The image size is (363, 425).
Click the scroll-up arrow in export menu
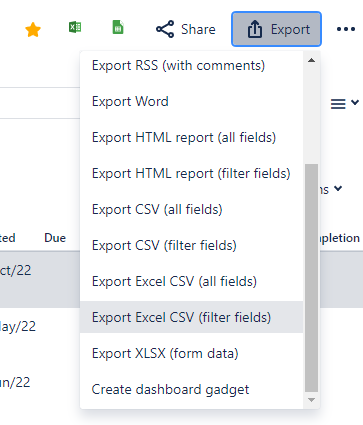click(311, 60)
